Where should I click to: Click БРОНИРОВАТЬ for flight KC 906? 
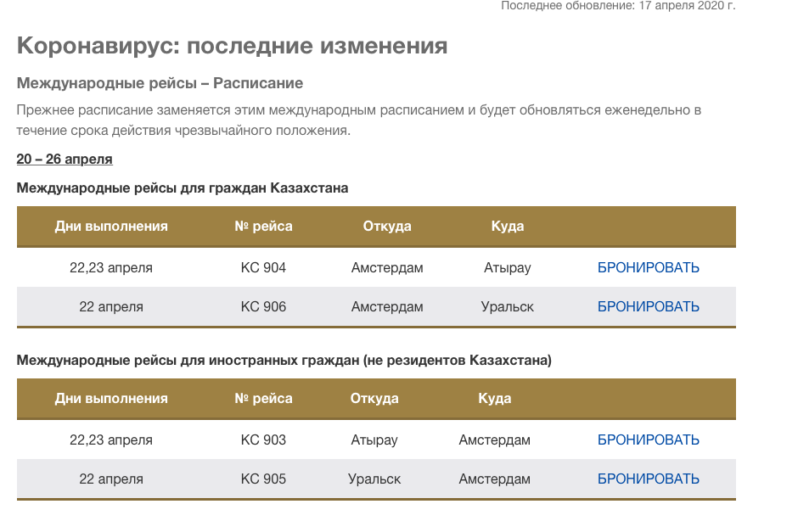pos(648,307)
